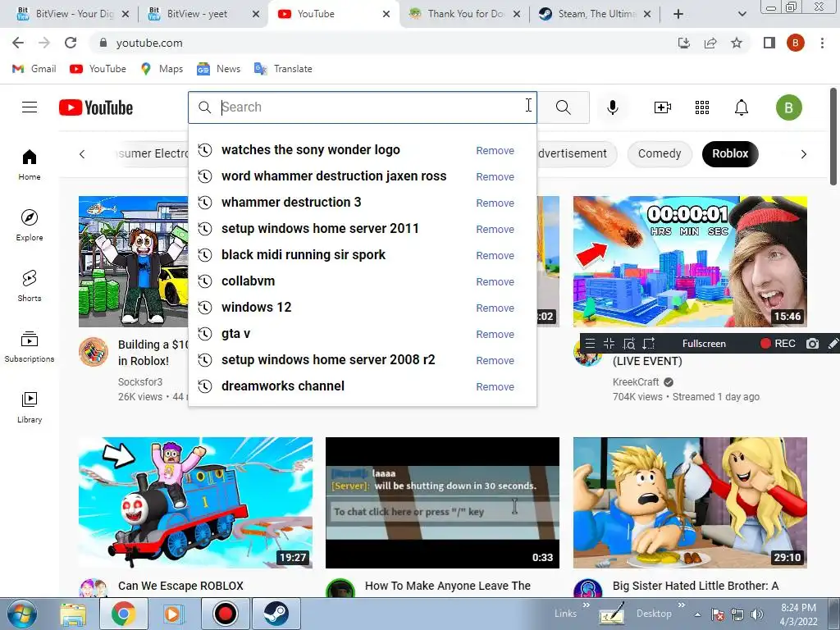840x630 pixels.
Task: Open Gmail bookmark
Action: (x=34, y=69)
